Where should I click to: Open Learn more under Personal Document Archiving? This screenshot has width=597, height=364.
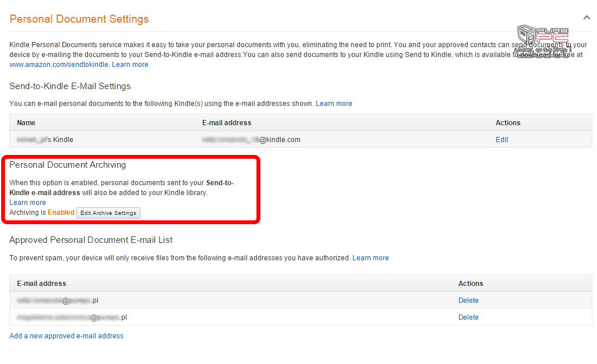coord(27,203)
